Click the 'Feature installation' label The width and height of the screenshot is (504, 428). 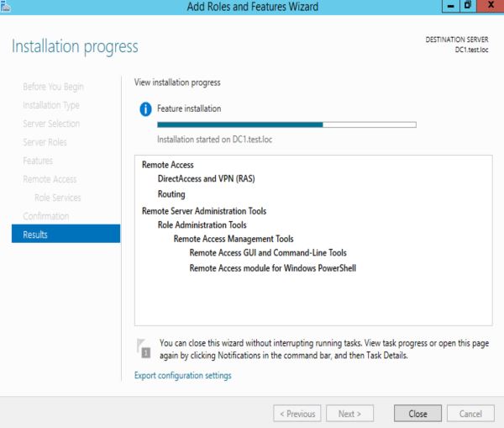pyautogui.click(x=189, y=108)
